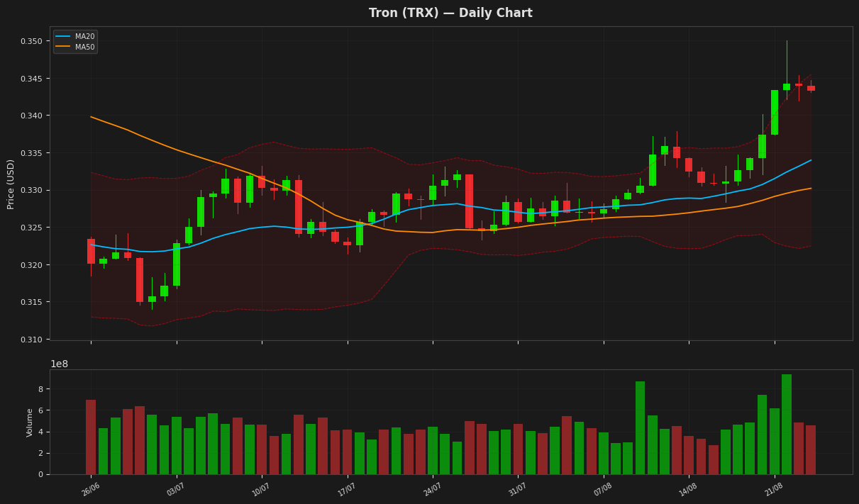Click the tallest green volume bar

click(787, 424)
